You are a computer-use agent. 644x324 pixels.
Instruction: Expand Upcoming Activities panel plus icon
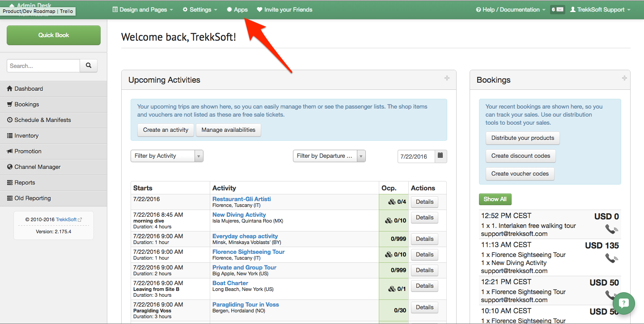[x=447, y=78]
